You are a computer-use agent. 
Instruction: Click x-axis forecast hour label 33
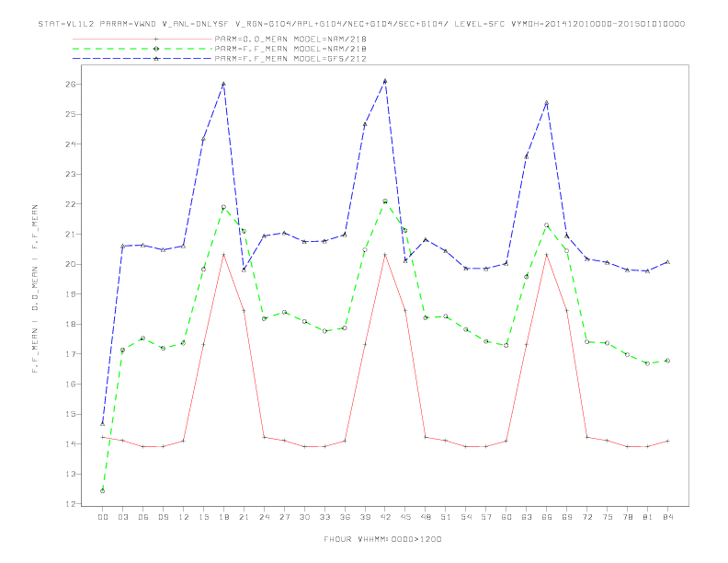pos(324,517)
